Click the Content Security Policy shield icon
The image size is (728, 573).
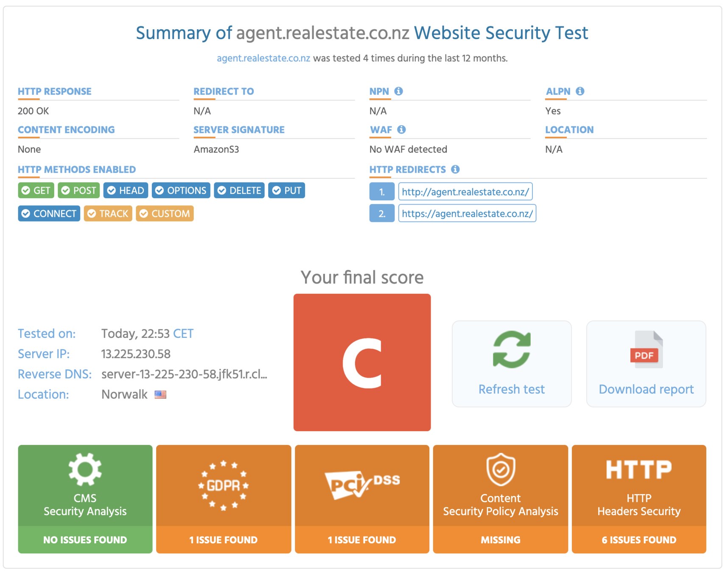(x=501, y=469)
